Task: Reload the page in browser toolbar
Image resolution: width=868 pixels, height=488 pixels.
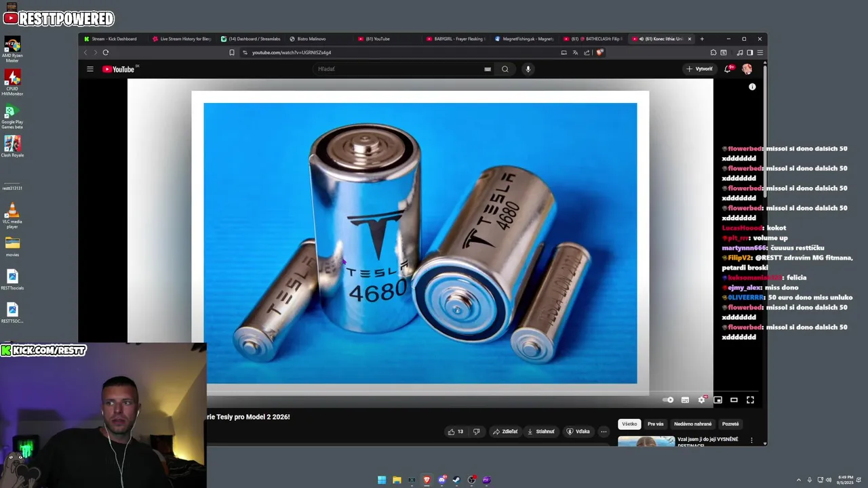Action: [106, 52]
